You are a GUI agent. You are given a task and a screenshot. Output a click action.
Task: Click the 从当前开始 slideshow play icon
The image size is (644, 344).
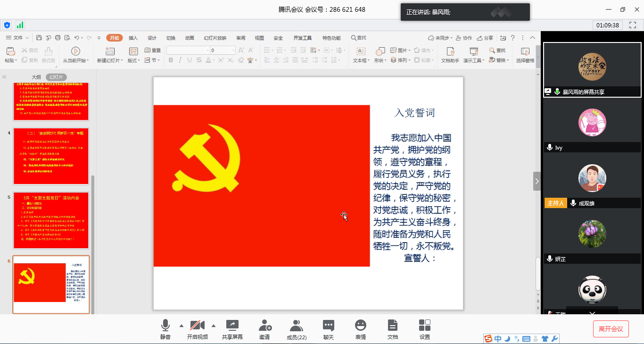[x=75, y=51]
